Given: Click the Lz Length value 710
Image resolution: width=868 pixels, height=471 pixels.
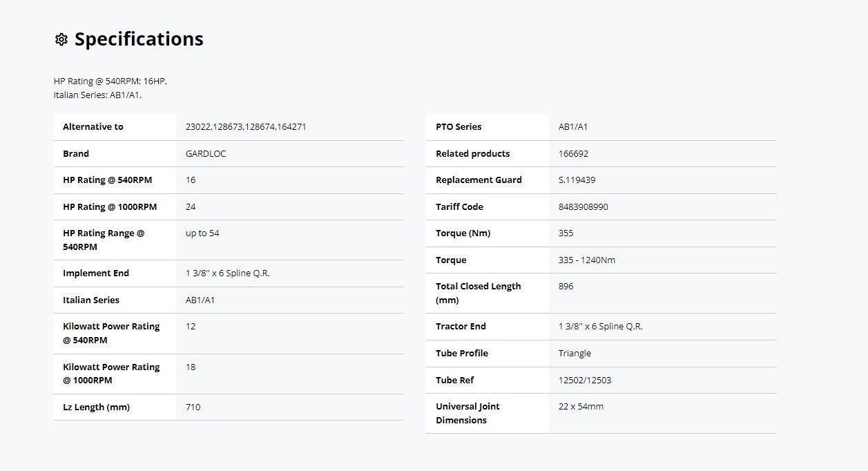Looking at the screenshot, I should [193, 407].
